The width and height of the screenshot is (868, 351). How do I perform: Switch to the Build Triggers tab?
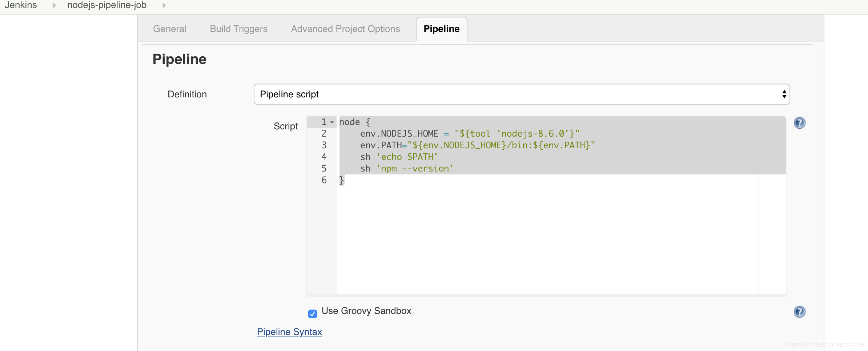coord(239,29)
